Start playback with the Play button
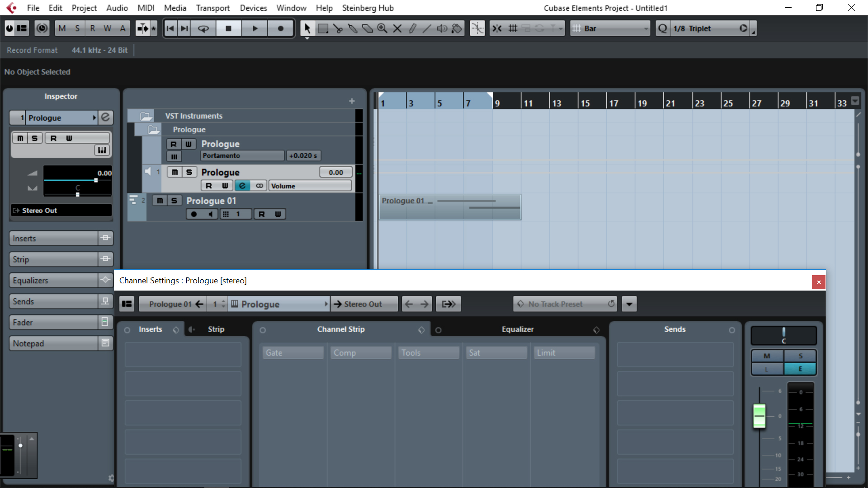Image resolution: width=868 pixels, height=488 pixels. point(255,28)
